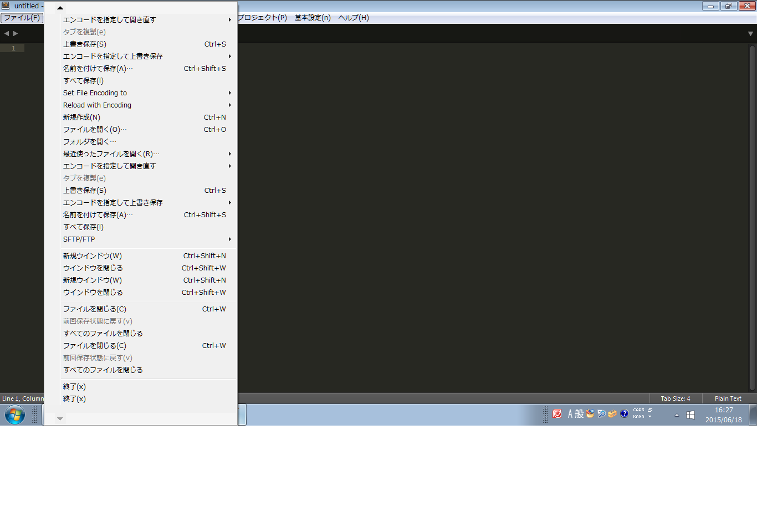Click the Tab Size: 4 status bar item
The width and height of the screenshot is (757, 532).
(675, 398)
